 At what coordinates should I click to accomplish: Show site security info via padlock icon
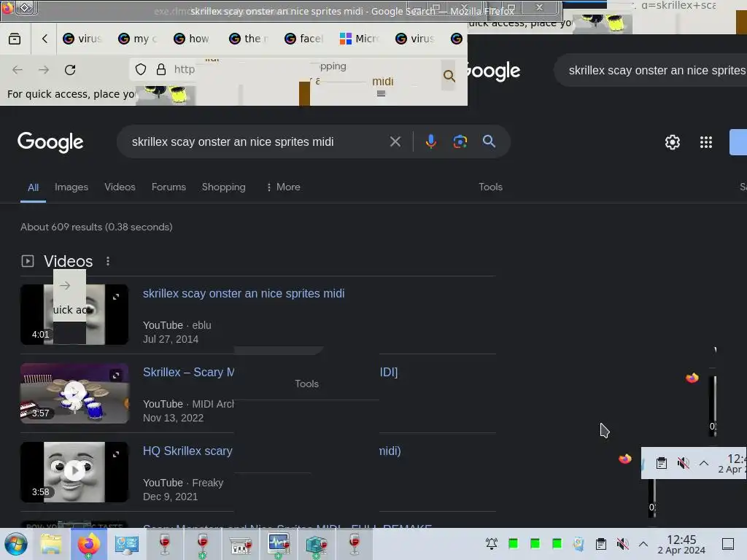[x=161, y=69]
